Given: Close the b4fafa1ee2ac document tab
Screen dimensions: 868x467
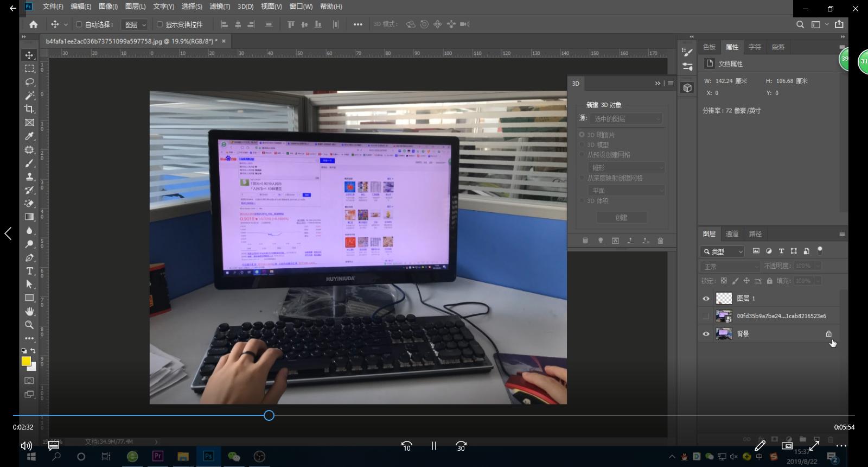Looking at the screenshot, I should [224, 41].
